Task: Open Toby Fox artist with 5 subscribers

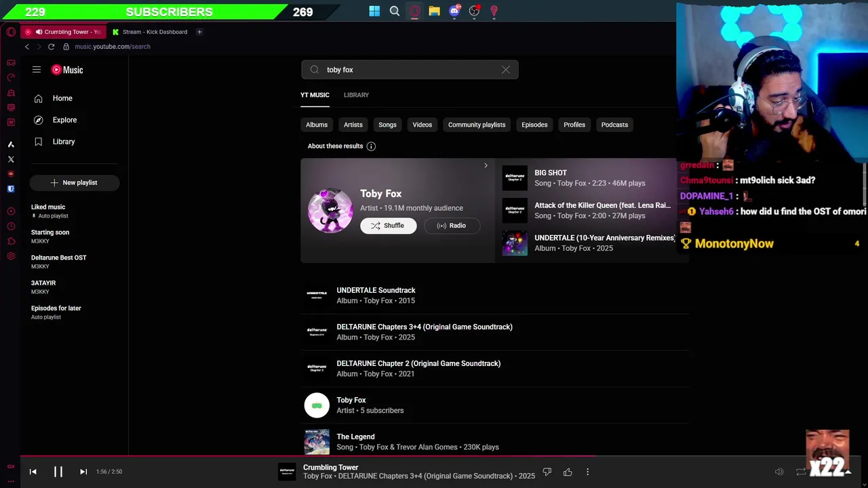Action: 494,405
